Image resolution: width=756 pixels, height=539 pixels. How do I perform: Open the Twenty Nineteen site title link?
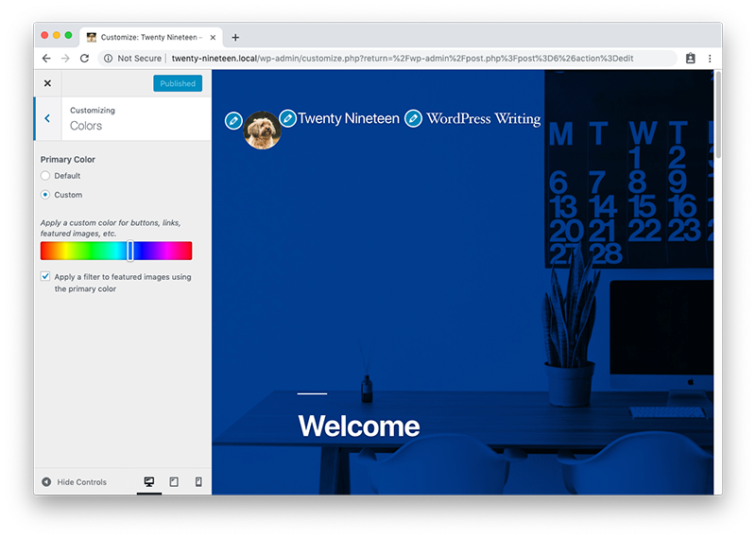click(x=349, y=118)
